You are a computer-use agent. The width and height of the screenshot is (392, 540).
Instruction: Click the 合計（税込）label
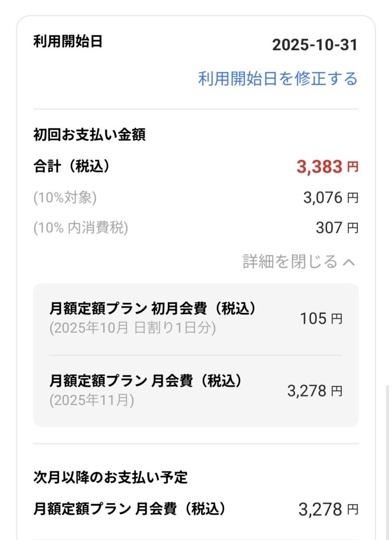pos(72,167)
